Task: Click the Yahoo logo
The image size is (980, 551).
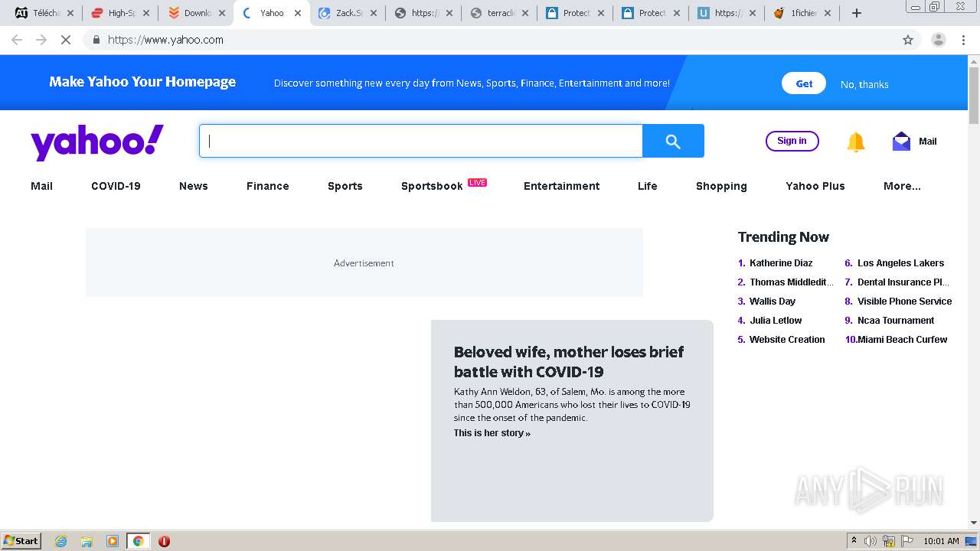Action: coord(97,142)
